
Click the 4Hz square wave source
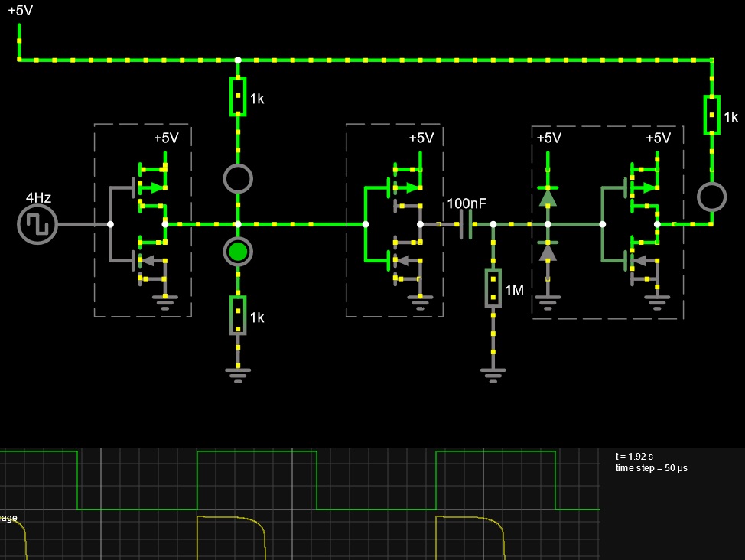(37, 224)
